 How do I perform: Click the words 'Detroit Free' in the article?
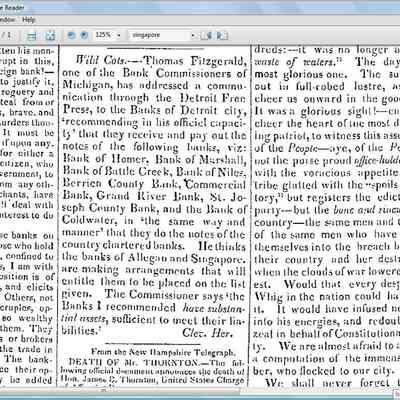tap(213, 98)
